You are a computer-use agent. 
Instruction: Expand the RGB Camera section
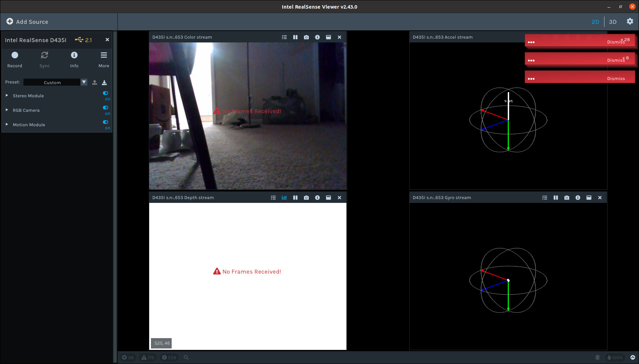(7, 110)
